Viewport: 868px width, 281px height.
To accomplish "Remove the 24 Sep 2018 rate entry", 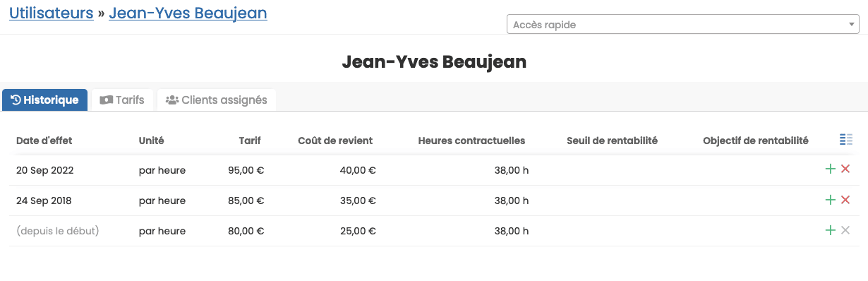I will click(x=845, y=200).
